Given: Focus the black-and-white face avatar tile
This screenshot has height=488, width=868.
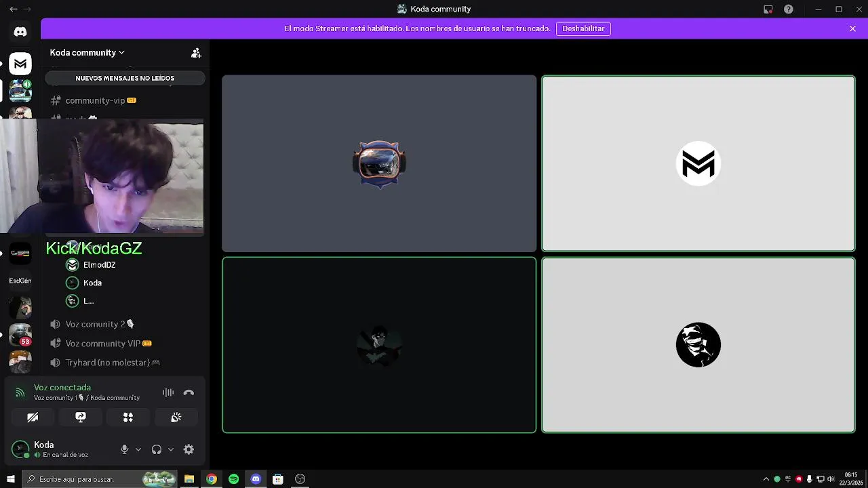Looking at the screenshot, I should [698, 345].
